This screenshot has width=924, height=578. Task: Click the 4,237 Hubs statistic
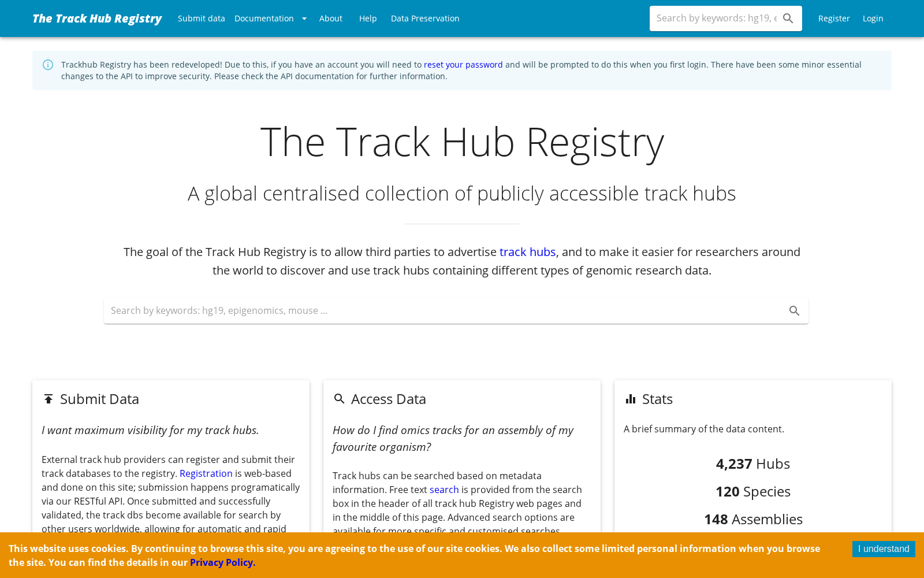point(753,464)
